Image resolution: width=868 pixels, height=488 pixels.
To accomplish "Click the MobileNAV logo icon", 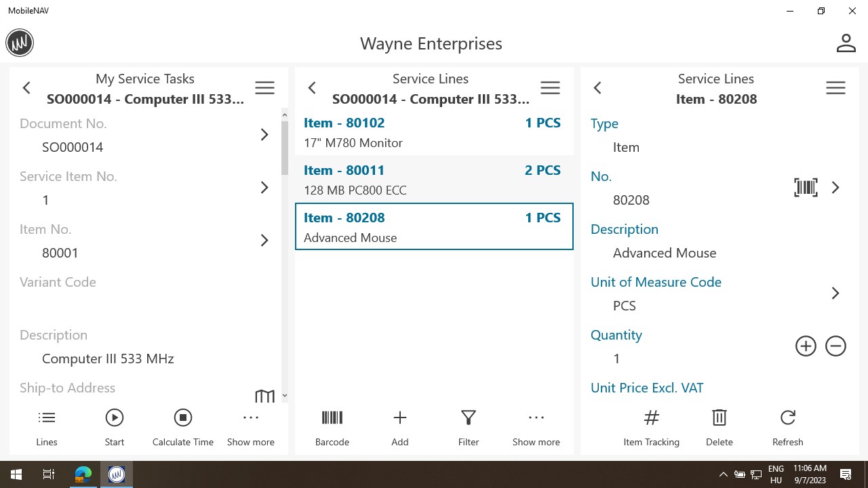I will point(20,43).
